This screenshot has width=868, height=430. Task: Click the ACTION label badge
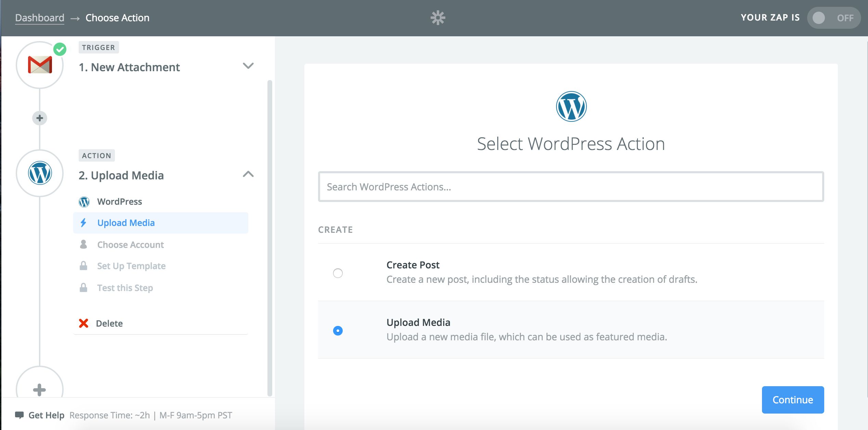click(x=96, y=156)
